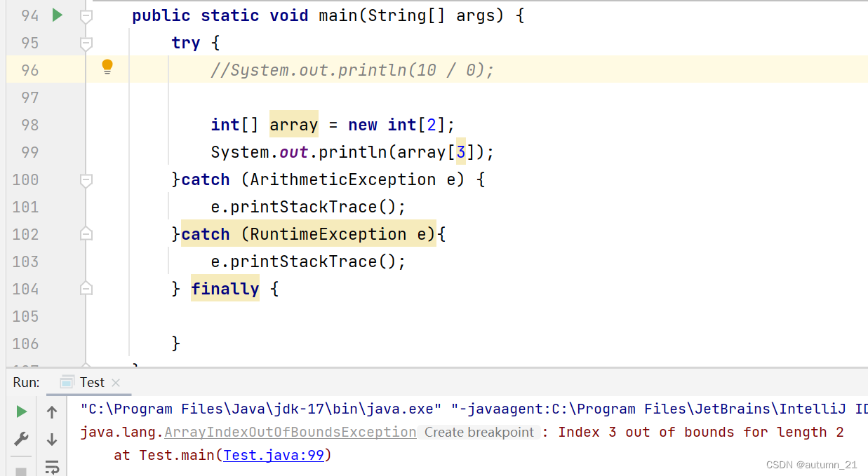
Task: Close the Test run tab
Action: 116,383
